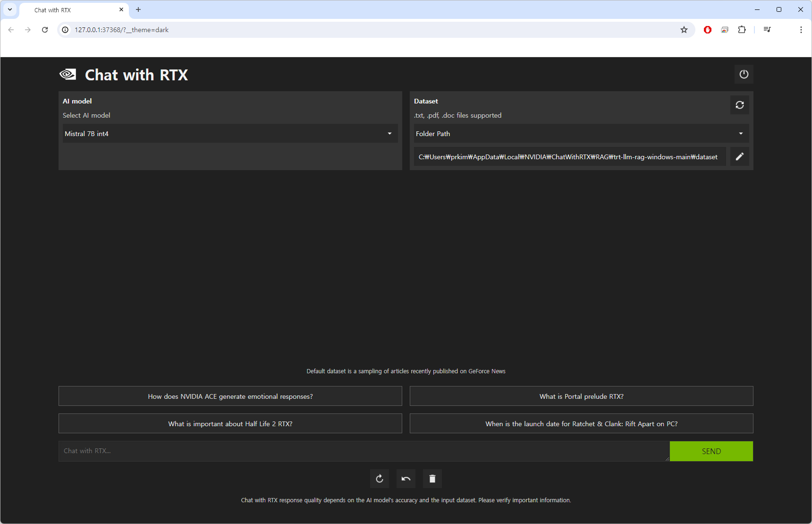Click the pencil icon to edit folder path
The image size is (812, 524).
point(739,156)
